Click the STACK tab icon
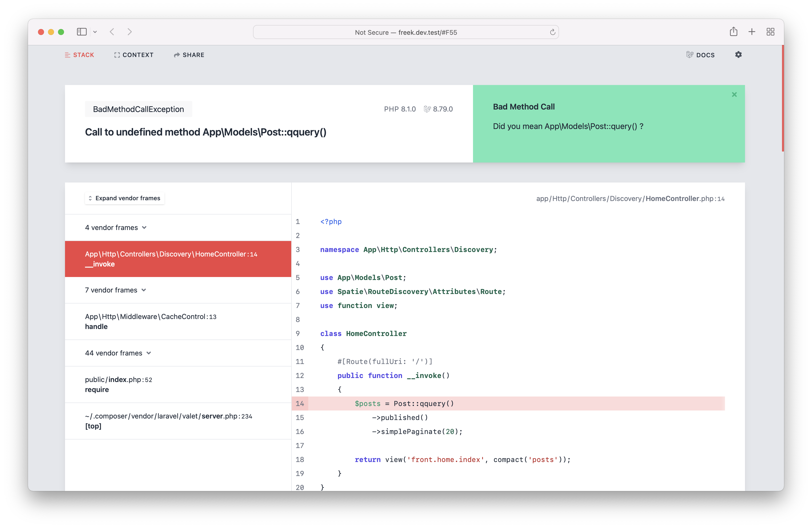This screenshot has width=812, height=528. pyautogui.click(x=67, y=55)
